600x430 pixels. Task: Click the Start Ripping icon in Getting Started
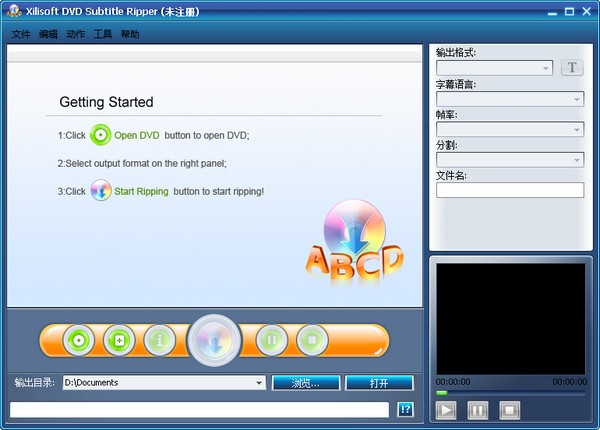pos(101,191)
